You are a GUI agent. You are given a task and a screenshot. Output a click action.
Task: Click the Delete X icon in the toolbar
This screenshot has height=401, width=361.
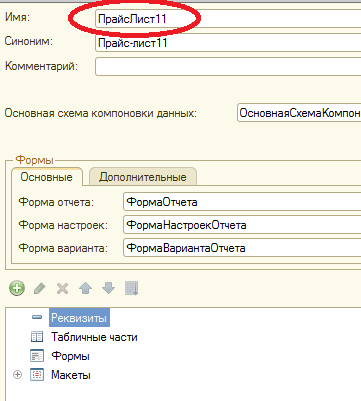coord(62,288)
